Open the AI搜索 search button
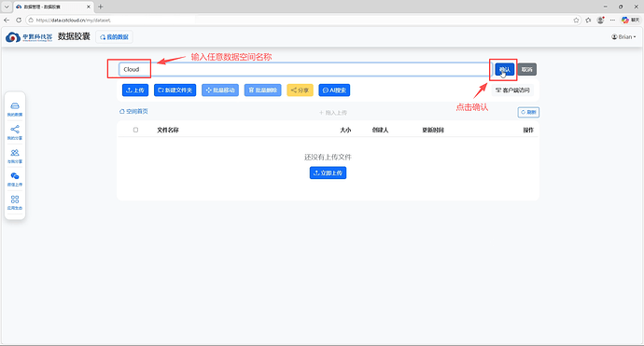Viewport: 644px width, 346px height. coord(334,90)
